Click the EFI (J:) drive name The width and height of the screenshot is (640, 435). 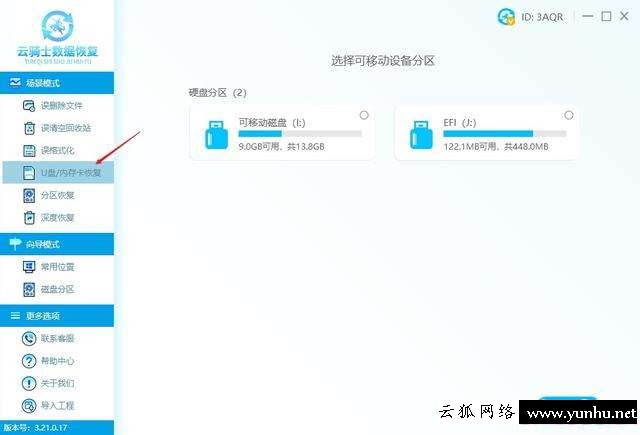tap(460, 122)
